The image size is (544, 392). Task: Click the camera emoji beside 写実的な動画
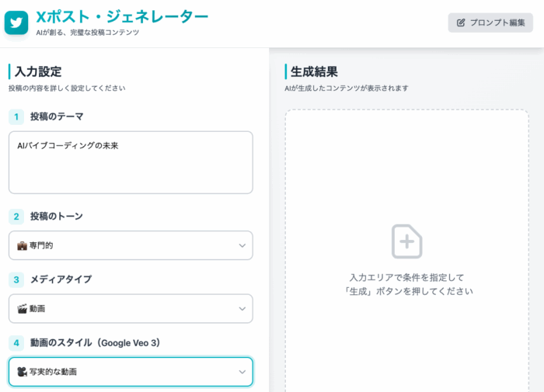[22, 372]
